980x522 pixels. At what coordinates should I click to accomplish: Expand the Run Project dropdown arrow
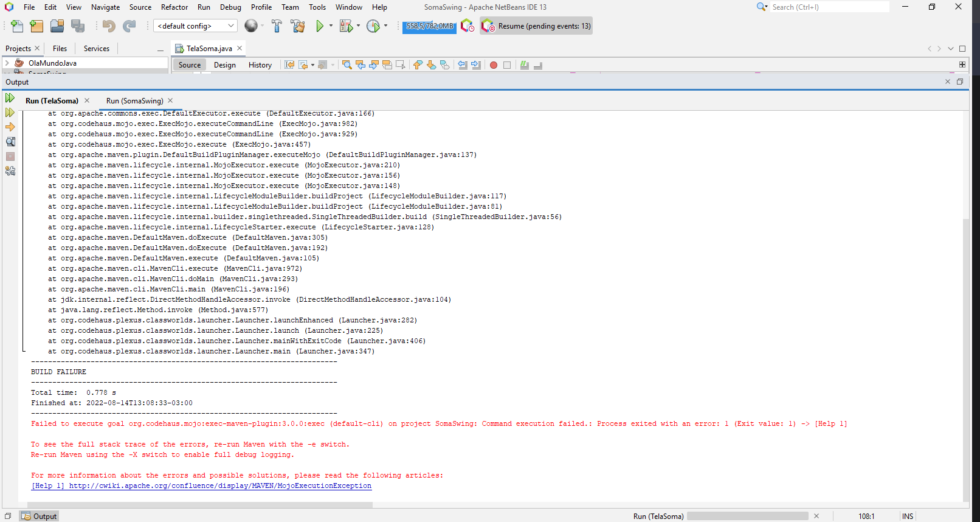[x=331, y=26]
